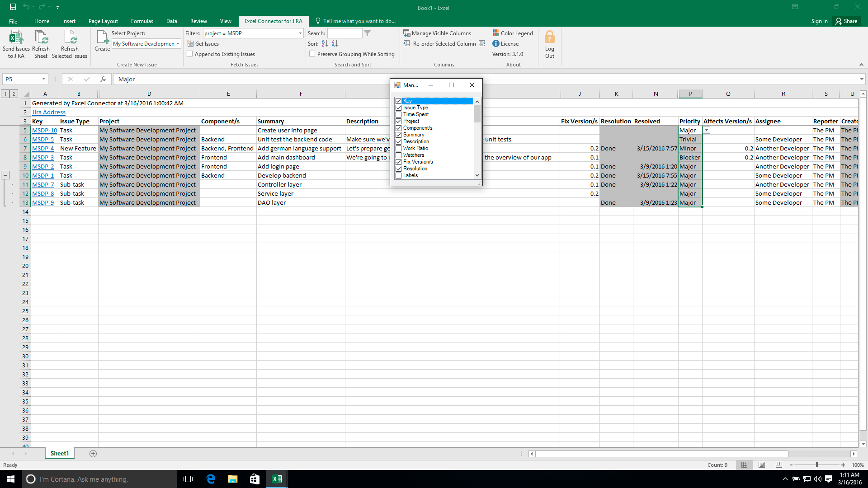Open Select Project dropdown
The height and width of the screenshot is (488, 868).
pos(178,44)
